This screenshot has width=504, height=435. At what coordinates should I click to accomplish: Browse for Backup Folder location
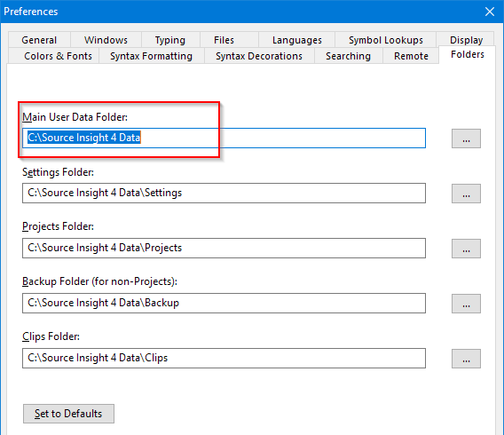point(466,304)
